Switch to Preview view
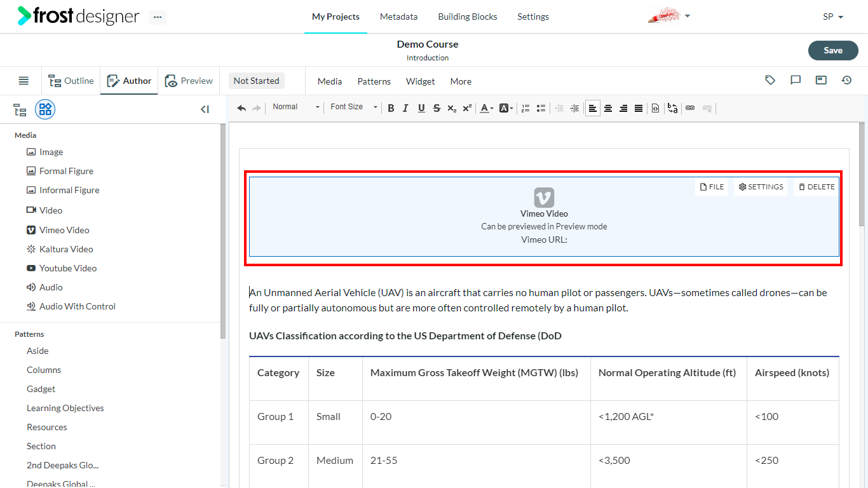Viewport: 868px width, 488px height. coord(189,81)
